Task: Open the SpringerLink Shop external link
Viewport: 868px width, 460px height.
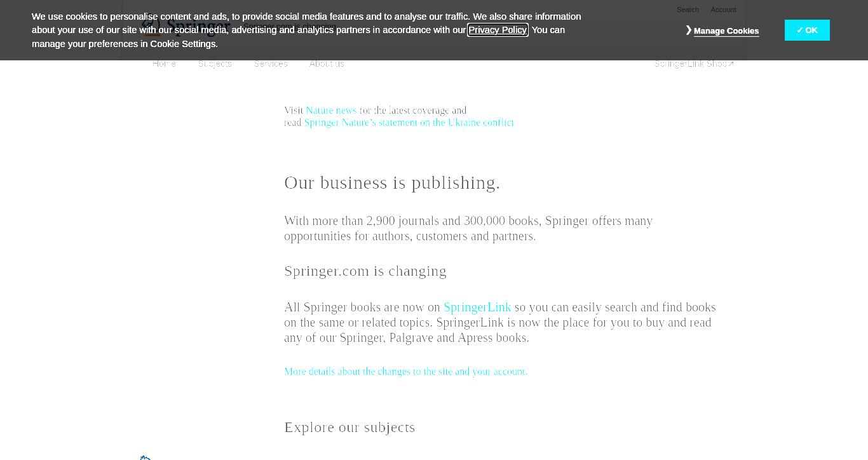Action: [x=694, y=64]
